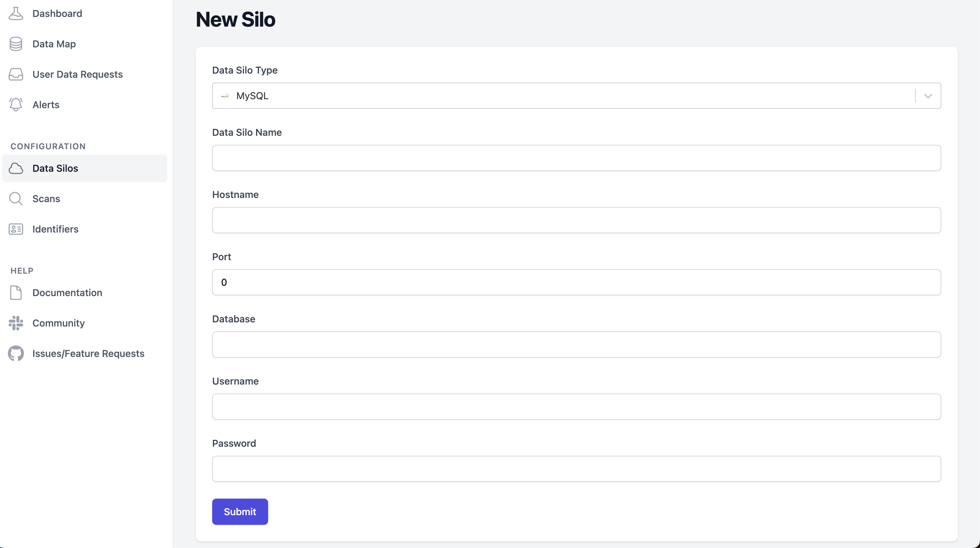Image resolution: width=980 pixels, height=548 pixels.
Task: Click the Submit button
Action: (240, 512)
